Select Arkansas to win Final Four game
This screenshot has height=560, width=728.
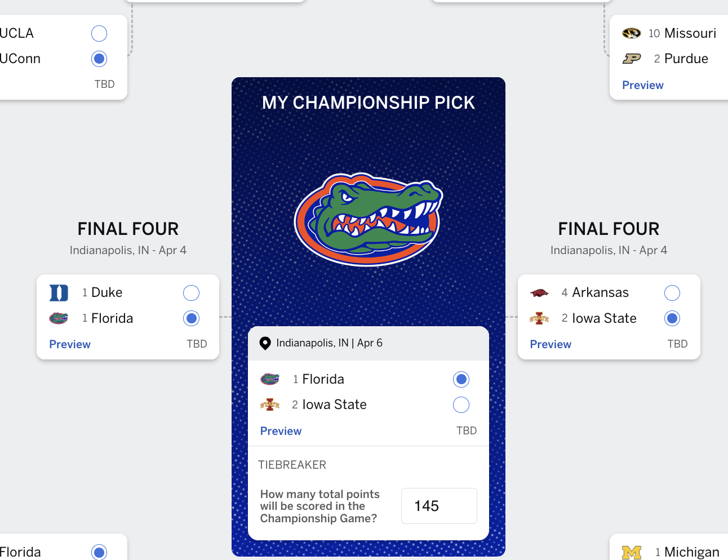click(672, 293)
